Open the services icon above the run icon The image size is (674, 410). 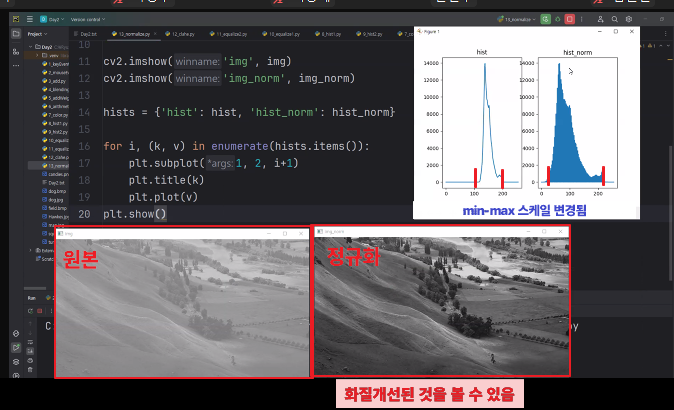click(16, 333)
